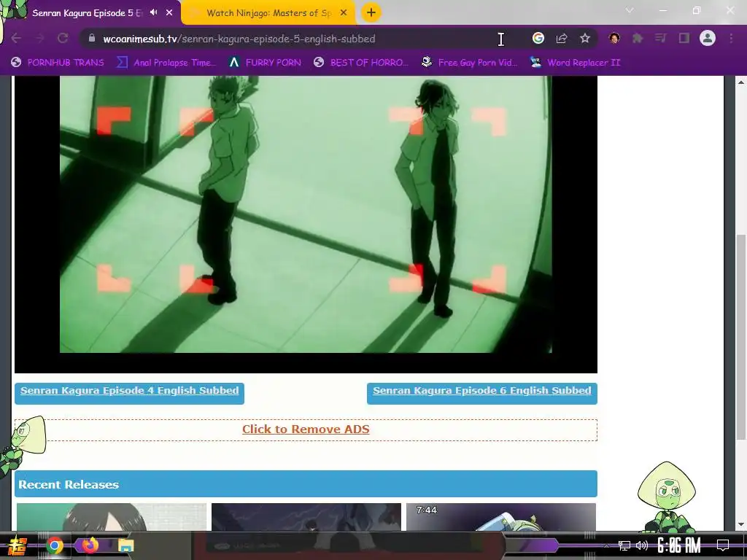Image resolution: width=747 pixels, height=560 pixels.
Task: Show hidden tray icons chevron
Action: tap(606, 545)
